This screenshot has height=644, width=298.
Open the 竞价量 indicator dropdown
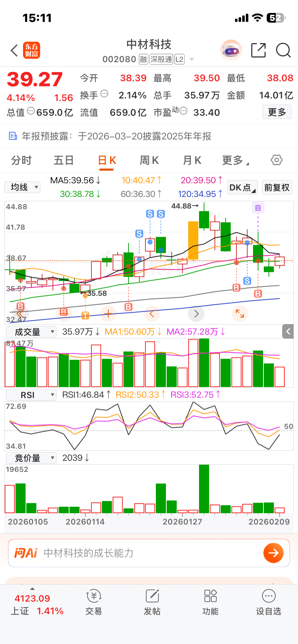pos(31,458)
